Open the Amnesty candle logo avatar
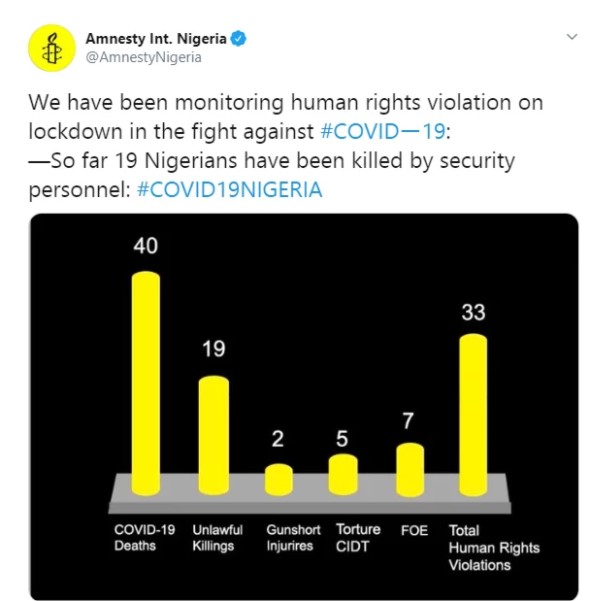 coord(52,48)
